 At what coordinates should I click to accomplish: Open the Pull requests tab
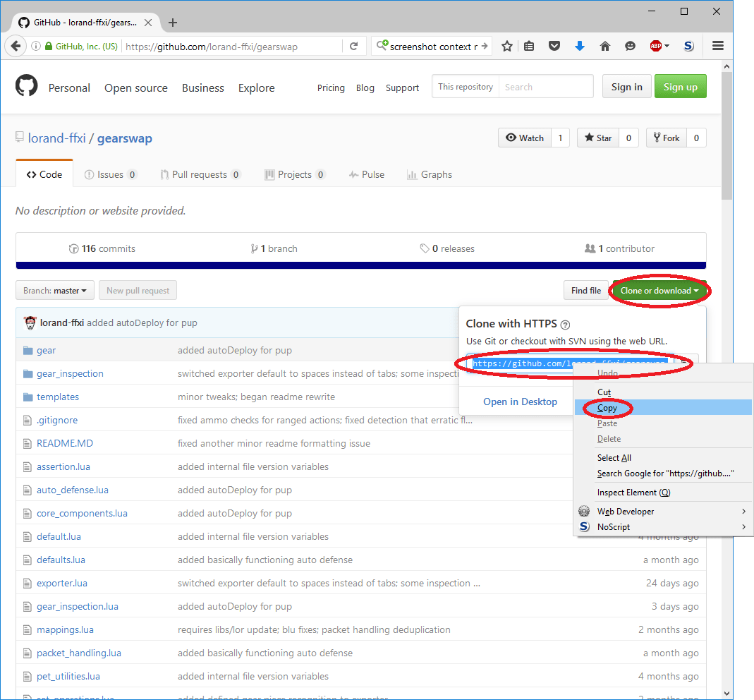tap(200, 174)
